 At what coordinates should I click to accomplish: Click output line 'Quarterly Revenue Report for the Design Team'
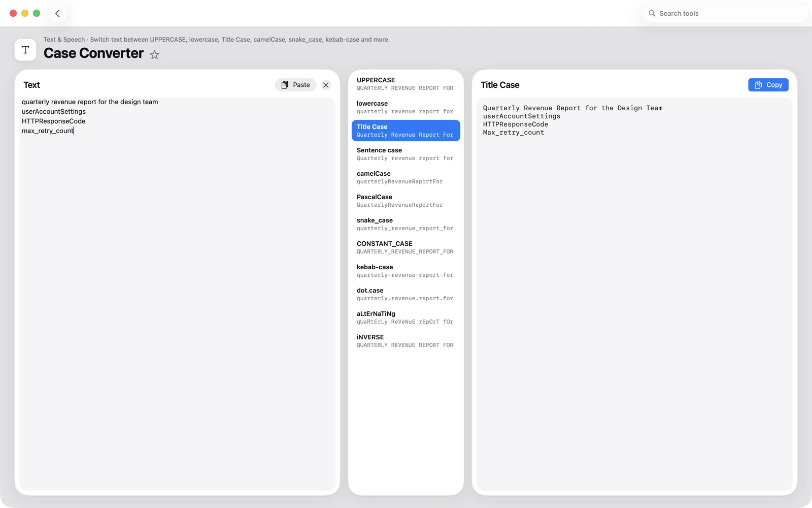pos(572,108)
